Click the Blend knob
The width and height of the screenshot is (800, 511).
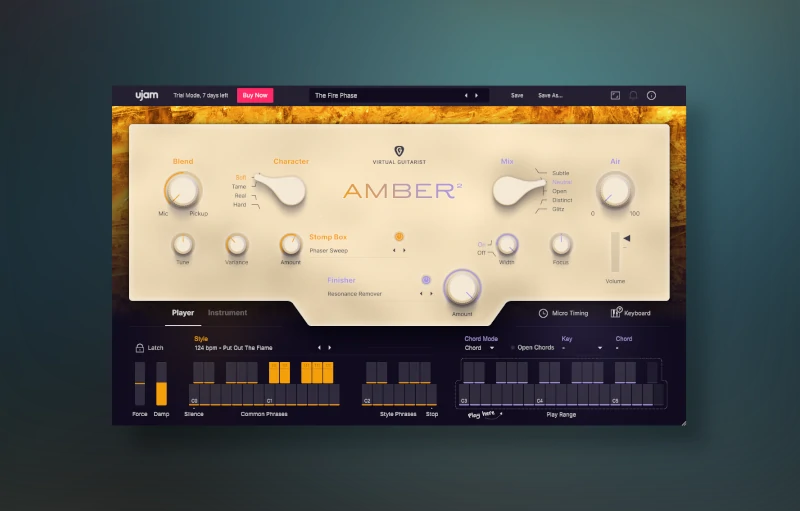point(183,190)
